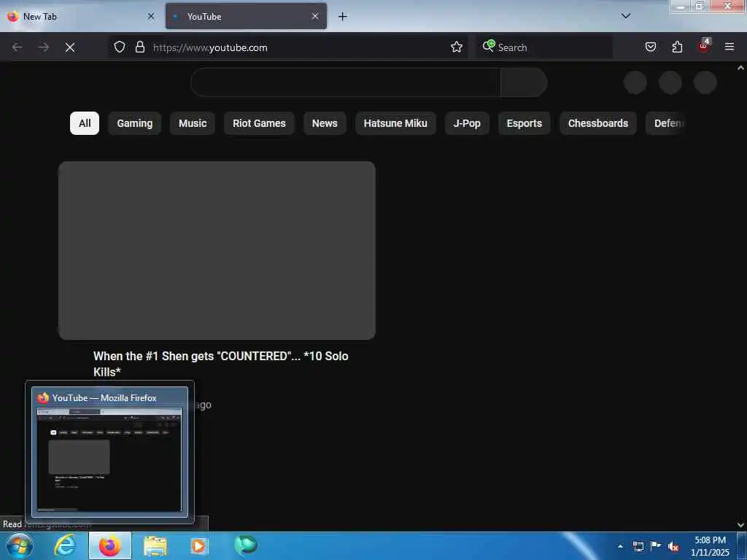Select the All filter chip

click(x=85, y=123)
